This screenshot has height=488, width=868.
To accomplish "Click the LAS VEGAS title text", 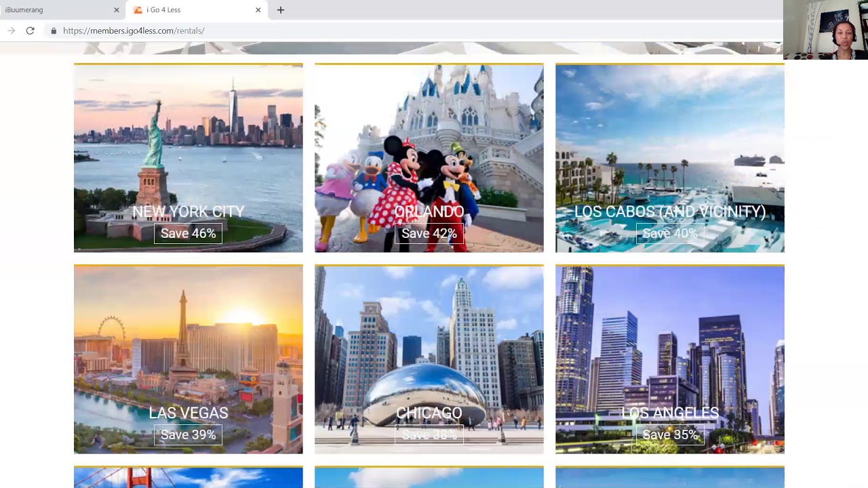I will pos(189,413).
